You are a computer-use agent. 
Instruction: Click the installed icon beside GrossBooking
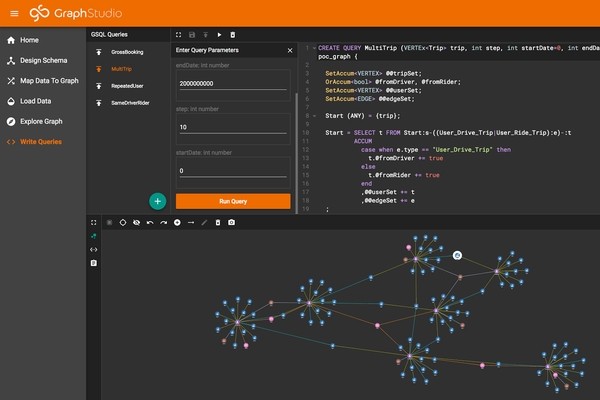pos(99,52)
